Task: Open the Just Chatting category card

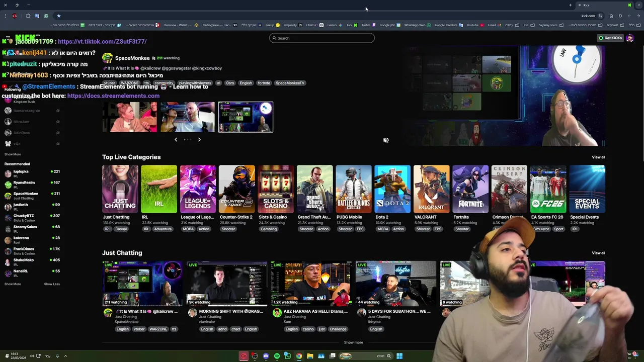Action: coord(120,189)
